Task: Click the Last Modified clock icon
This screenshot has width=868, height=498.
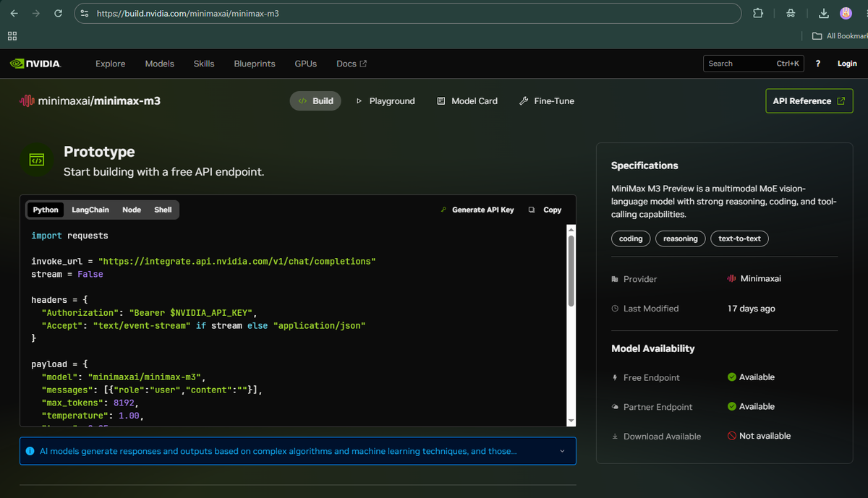Action: tap(615, 309)
